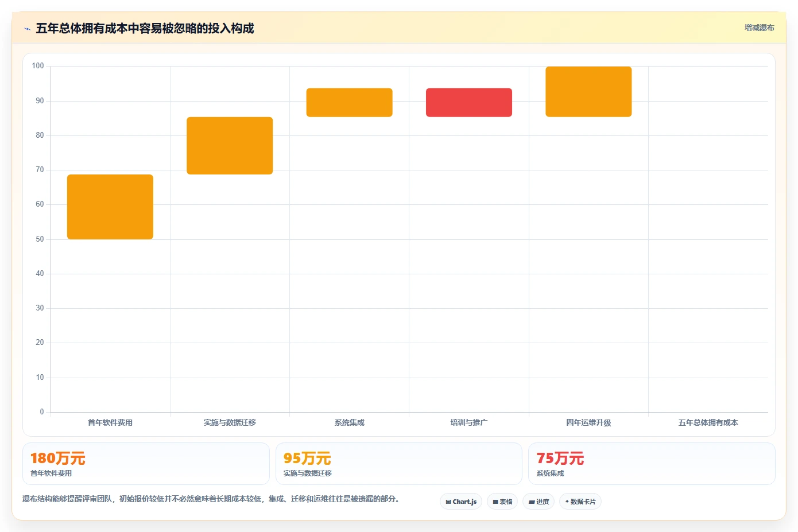Click x-axis label 系统集成
798x532 pixels.
349,422
